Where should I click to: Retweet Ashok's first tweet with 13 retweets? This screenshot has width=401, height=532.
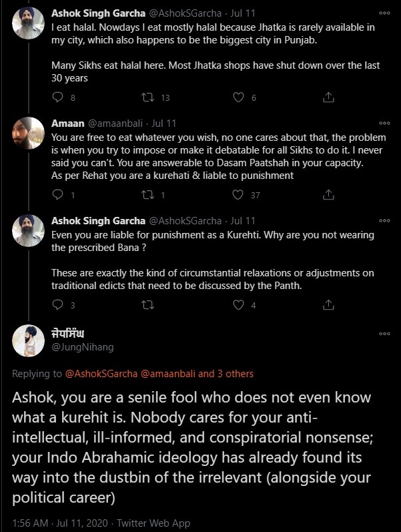[148, 97]
